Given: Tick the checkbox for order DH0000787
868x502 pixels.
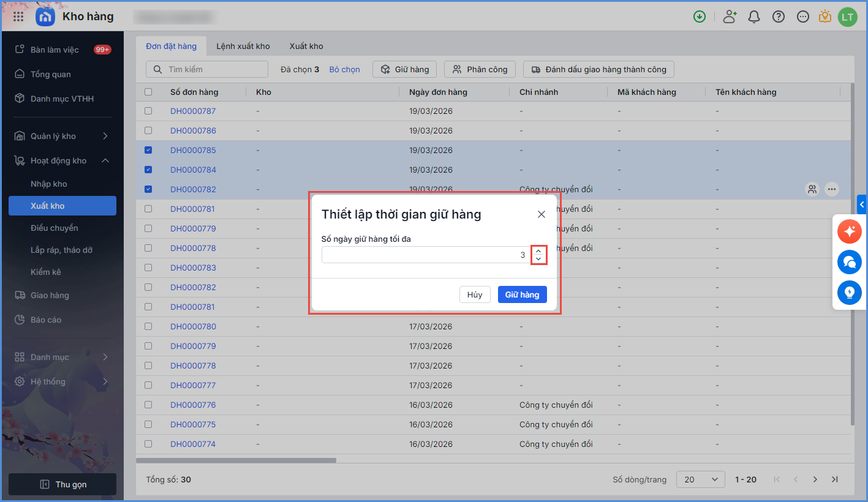Looking at the screenshot, I should (148, 111).
